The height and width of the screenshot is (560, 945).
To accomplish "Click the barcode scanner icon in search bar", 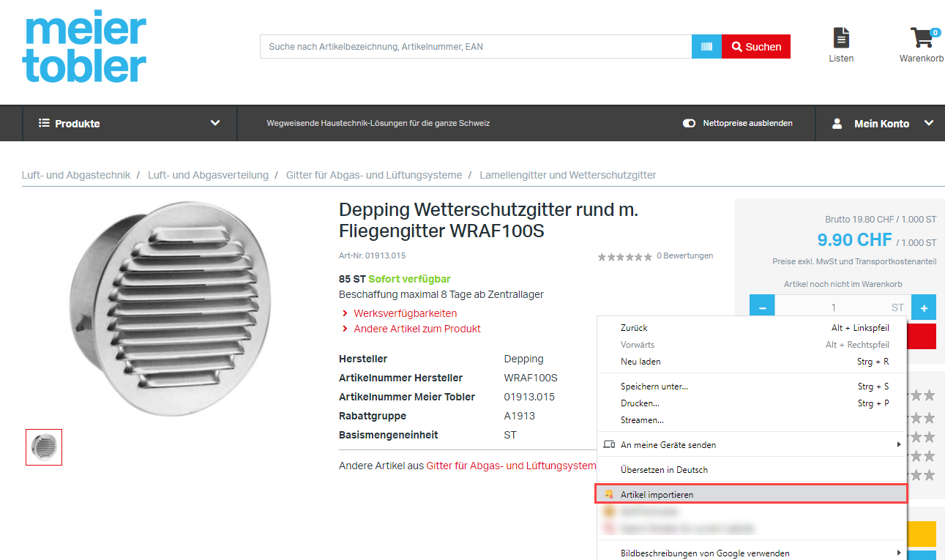I will coord(706,47).
